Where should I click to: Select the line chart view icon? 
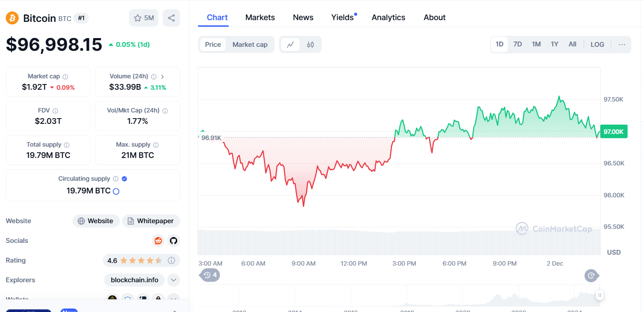(290, 45)
